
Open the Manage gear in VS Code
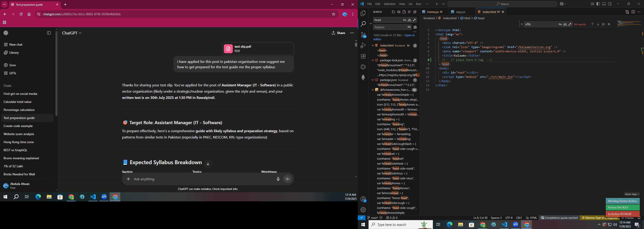[363, 210]
